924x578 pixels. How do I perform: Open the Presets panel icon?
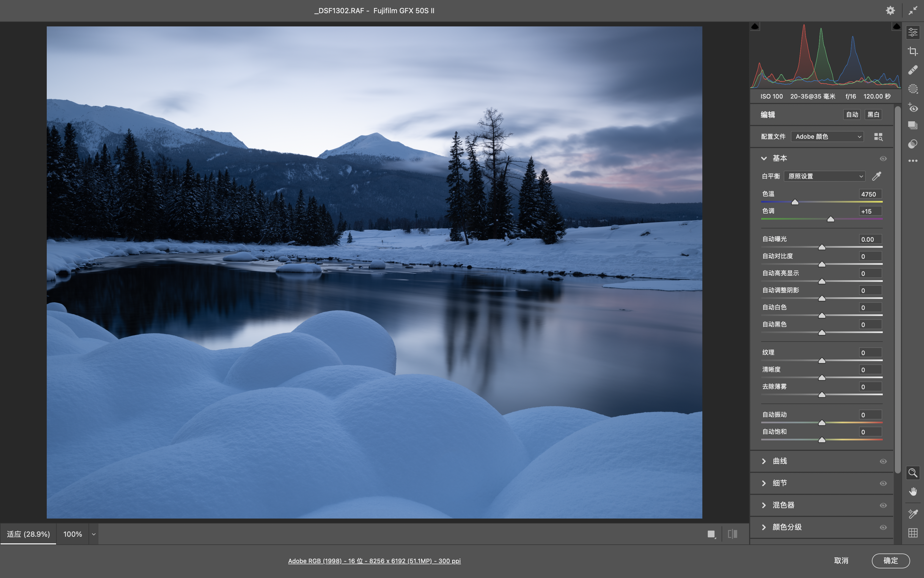tap(913, 144)
